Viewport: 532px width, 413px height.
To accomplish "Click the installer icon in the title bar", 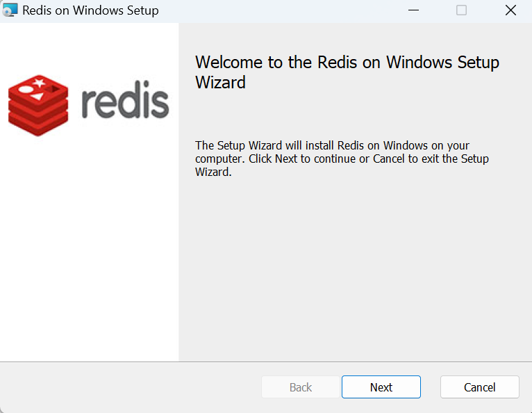I will click(10, 10).
